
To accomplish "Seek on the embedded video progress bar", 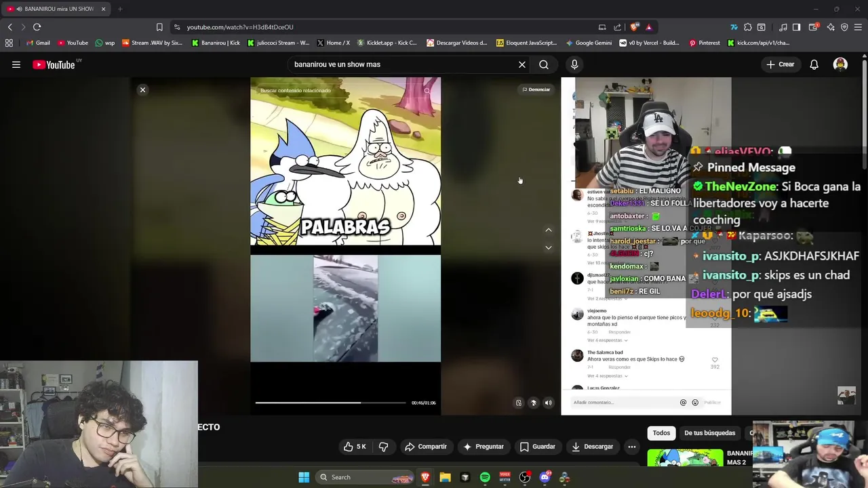I will point(330,403).
